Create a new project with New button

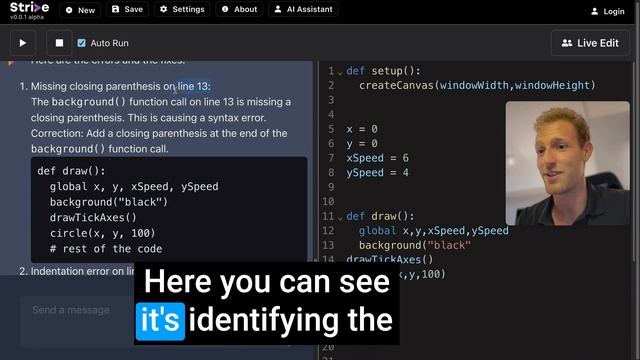pos(80,10)
